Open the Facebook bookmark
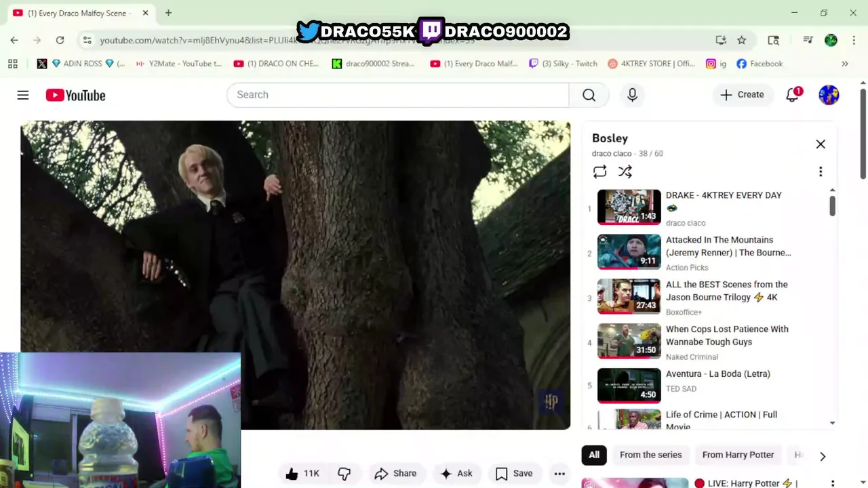868x488 pixels. [x=759, y=64]
